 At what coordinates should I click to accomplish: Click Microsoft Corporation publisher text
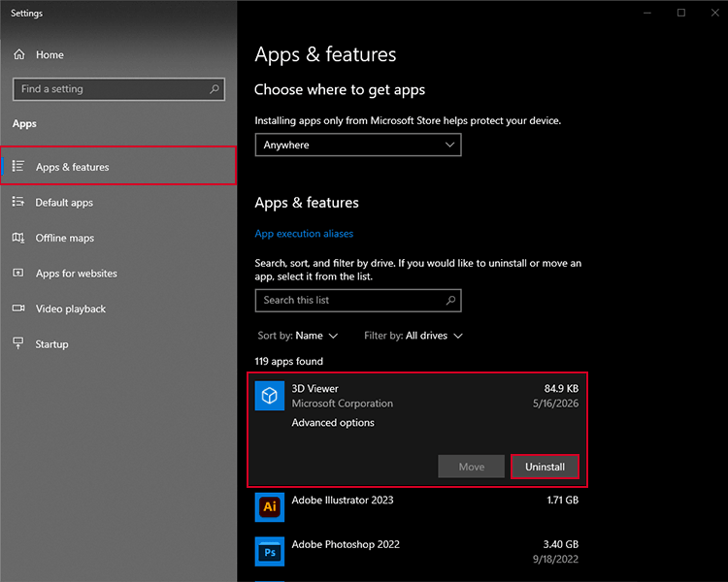tap(343, 404)
